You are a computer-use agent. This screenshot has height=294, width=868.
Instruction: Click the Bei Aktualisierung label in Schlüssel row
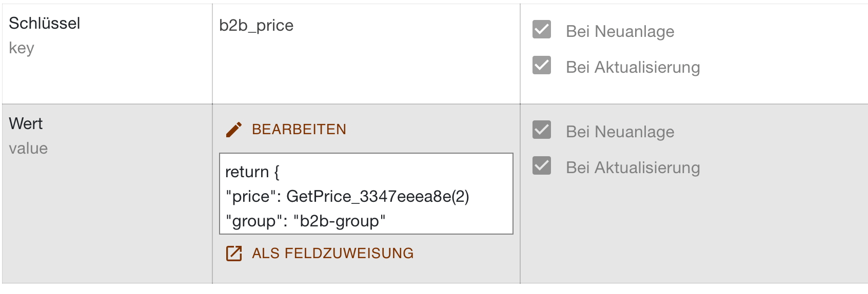tap(633, 67)
